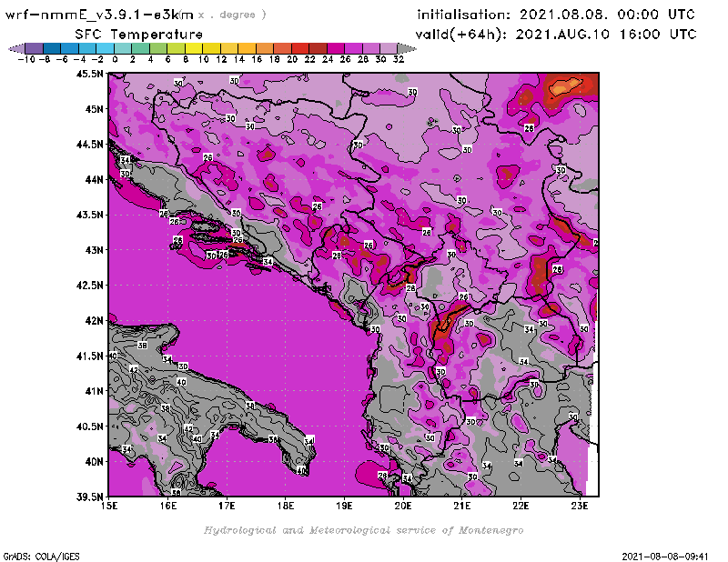Click the '45N' latitude label
Image resolution: width=728 pixels, height=562 pixels.
click(94, 109)
